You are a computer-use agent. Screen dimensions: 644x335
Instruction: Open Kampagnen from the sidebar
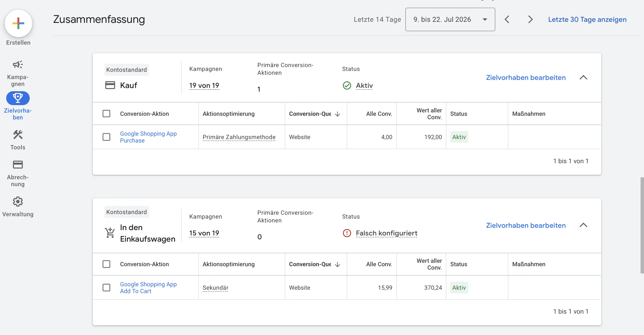pyautogui.click(x=18, y=73)
